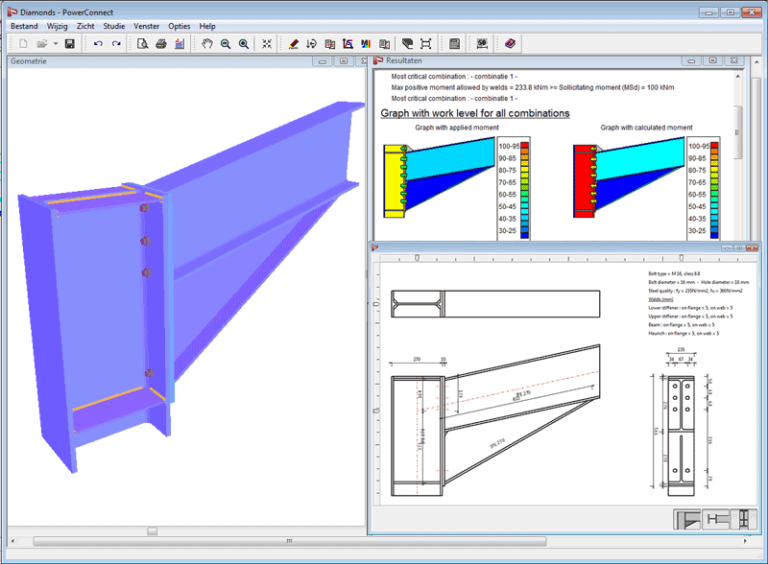Click the multicolor results bars icon

pyautogui.click(x=366, y=44)
